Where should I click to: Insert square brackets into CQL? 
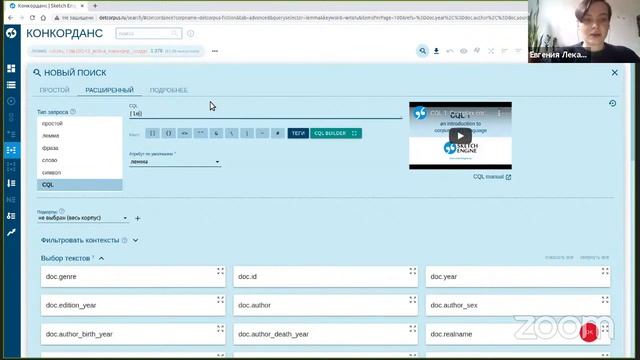click(x=153, y=133)
